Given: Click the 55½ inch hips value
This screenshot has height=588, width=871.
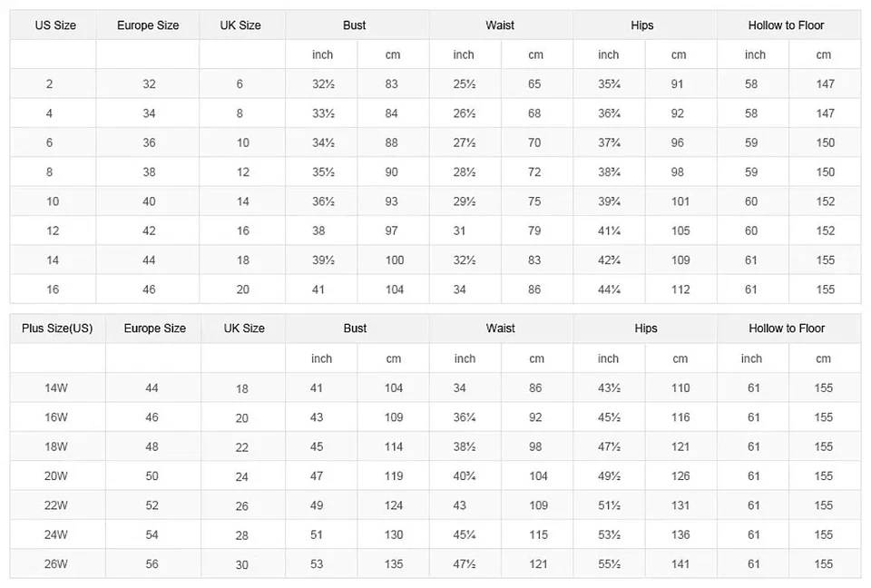Looking at the screenshot, I should (x=609, y=564).
